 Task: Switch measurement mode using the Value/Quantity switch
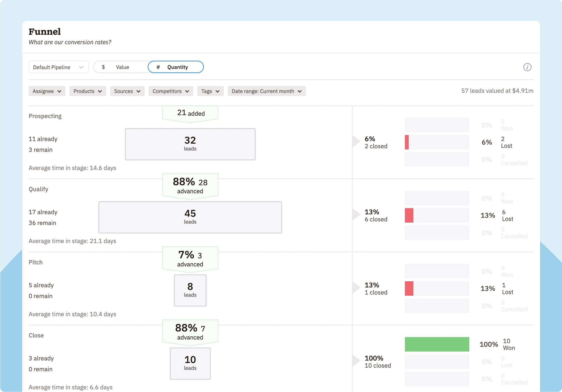click(148, 67)
